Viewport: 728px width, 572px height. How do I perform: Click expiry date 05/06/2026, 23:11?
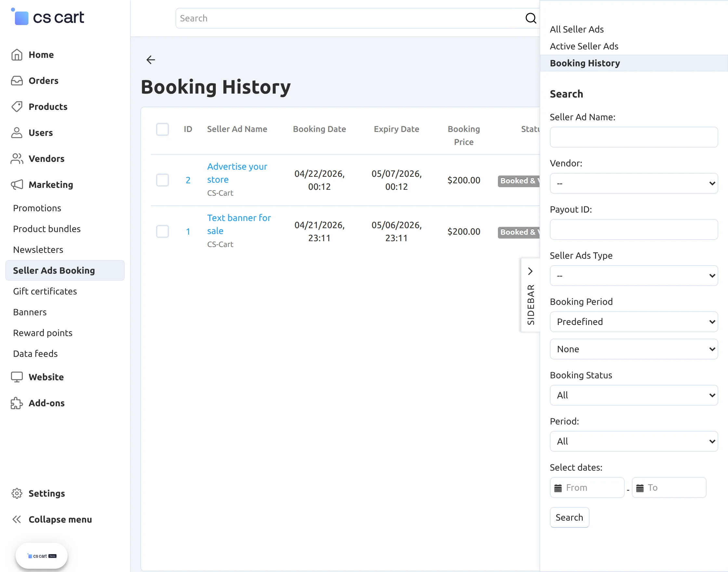[x=396, y=231]
